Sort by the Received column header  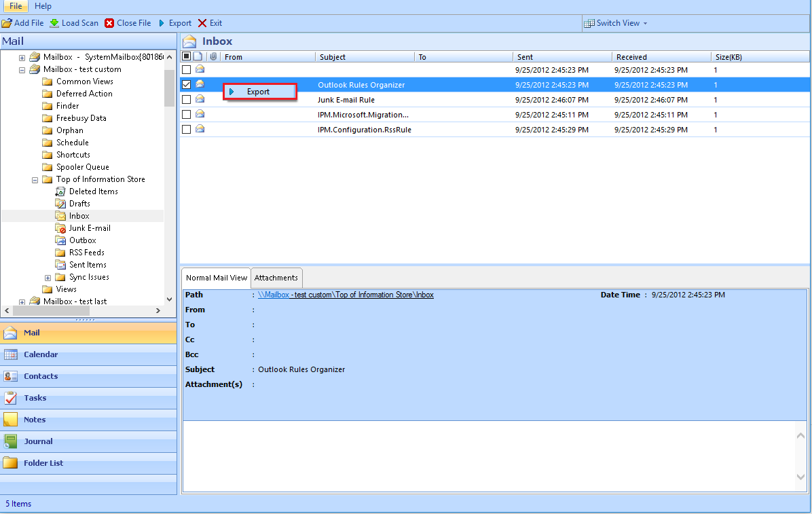point(661,57)
